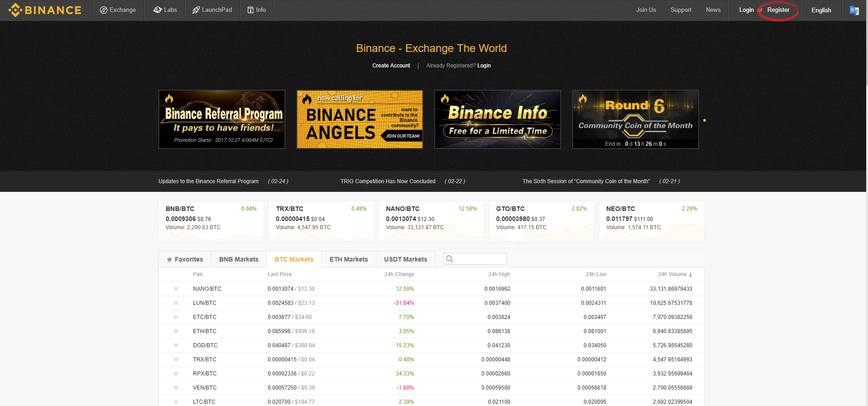Open the ETH/BTC pair row

(431, 331)
